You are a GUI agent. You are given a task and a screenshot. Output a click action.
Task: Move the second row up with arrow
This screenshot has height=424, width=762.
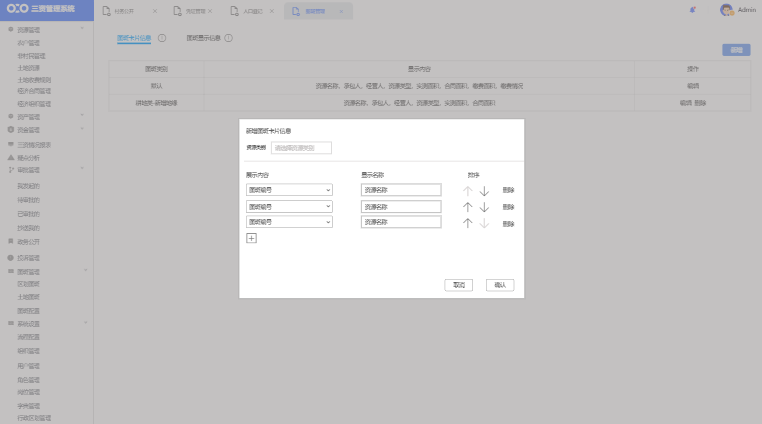[467, 206]
